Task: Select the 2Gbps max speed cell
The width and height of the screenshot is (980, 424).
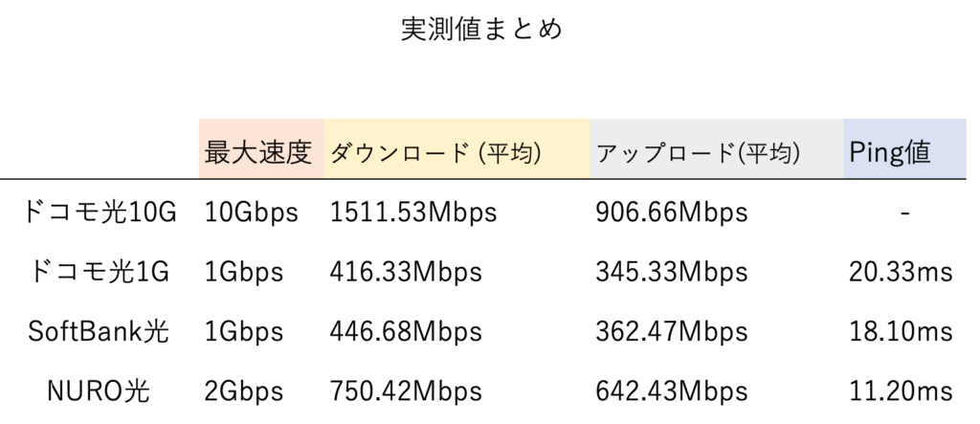Action: tap(244, 392)
